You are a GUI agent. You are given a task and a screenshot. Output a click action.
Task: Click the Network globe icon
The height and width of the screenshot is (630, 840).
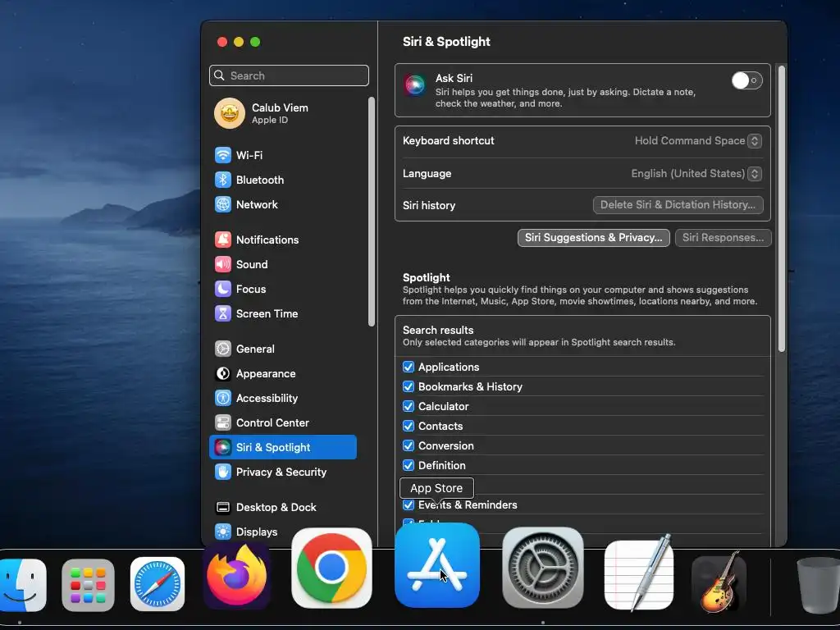[x=223, y=204]
